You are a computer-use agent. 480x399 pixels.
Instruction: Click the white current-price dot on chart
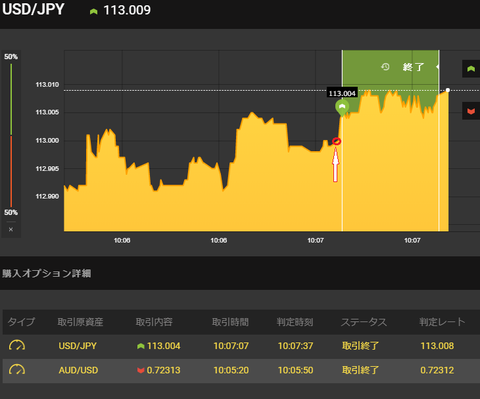tap(448, 90)
